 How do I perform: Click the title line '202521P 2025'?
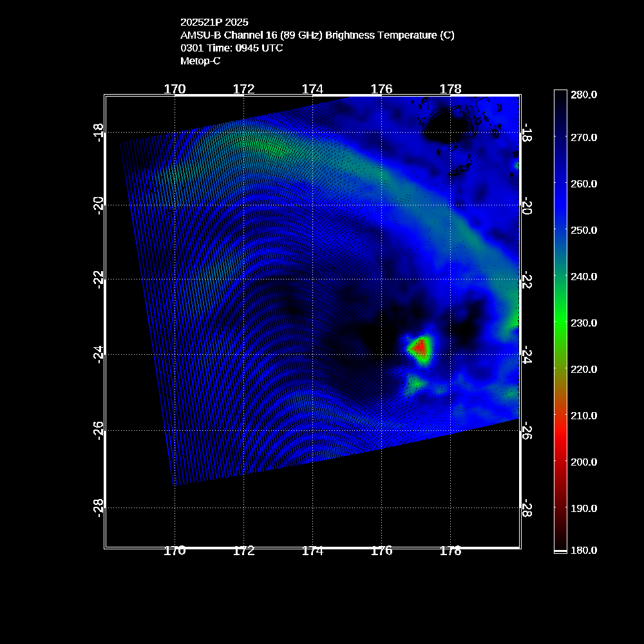point(214,22)
